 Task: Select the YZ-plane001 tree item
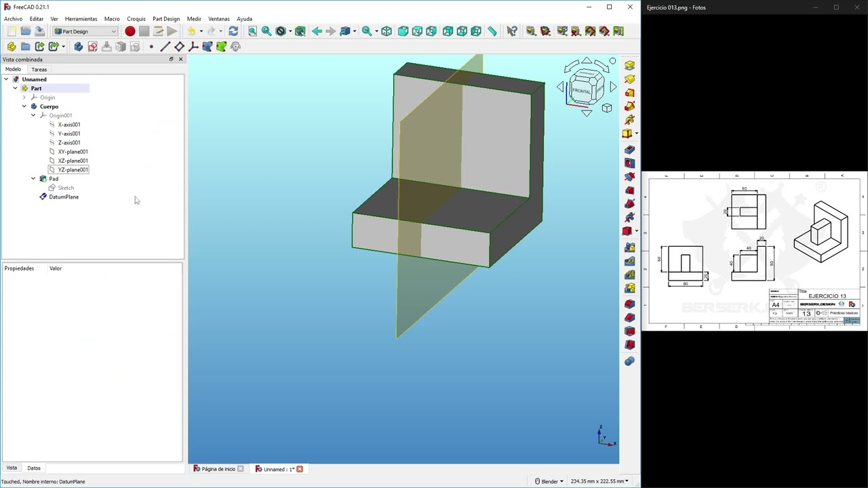point(73,170)
